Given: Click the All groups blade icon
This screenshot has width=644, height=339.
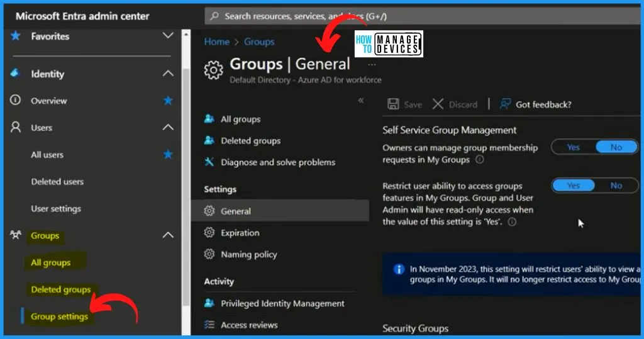Looking at the screenshot, I should click(209, 119).
